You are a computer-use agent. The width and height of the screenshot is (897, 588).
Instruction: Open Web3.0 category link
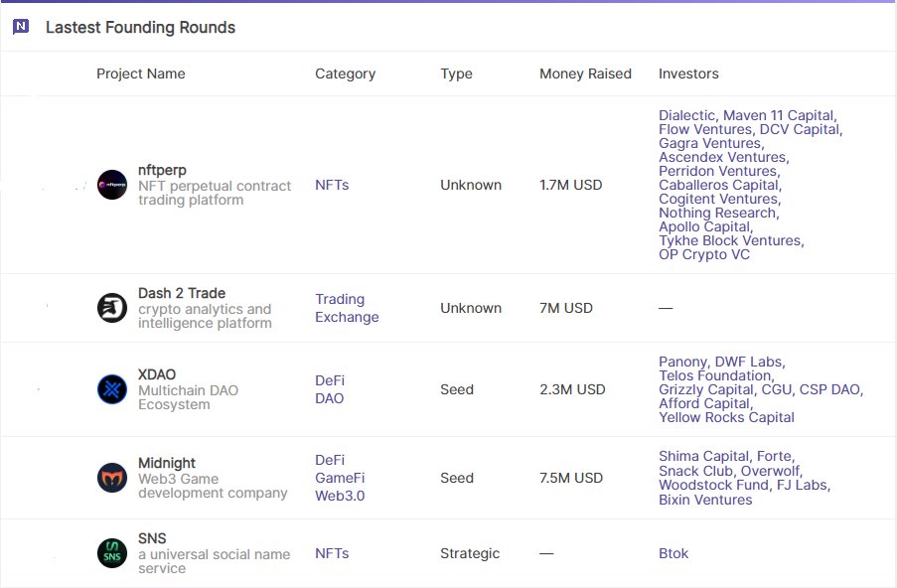click(x=340, y=496)
